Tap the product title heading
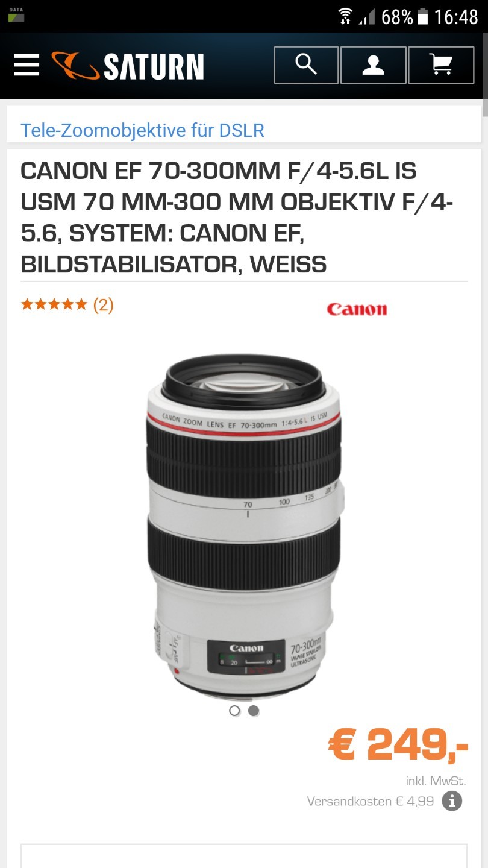The width and height of the screenshot is (488, 868). point(237,218)
